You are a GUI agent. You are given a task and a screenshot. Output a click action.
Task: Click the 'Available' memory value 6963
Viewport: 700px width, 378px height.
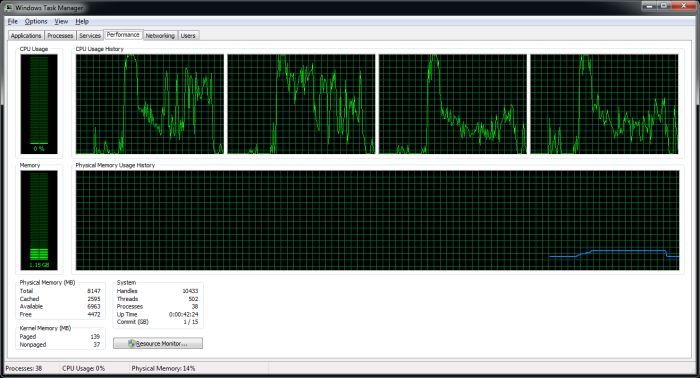coord(94,307)
